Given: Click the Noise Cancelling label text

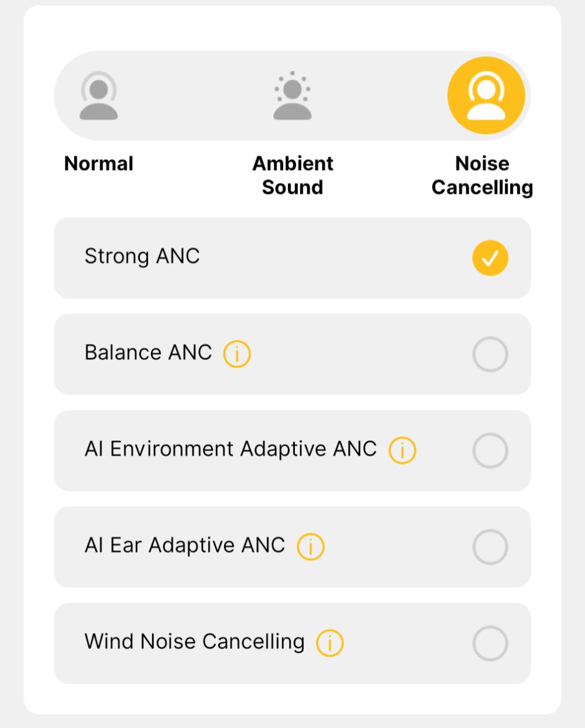Looking at the screenshot, I should (482, 175).
